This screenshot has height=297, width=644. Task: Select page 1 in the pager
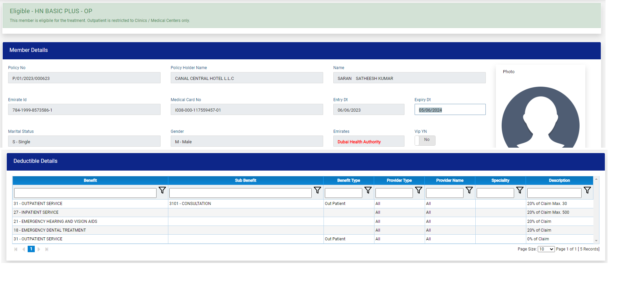(x=31, y=249)
